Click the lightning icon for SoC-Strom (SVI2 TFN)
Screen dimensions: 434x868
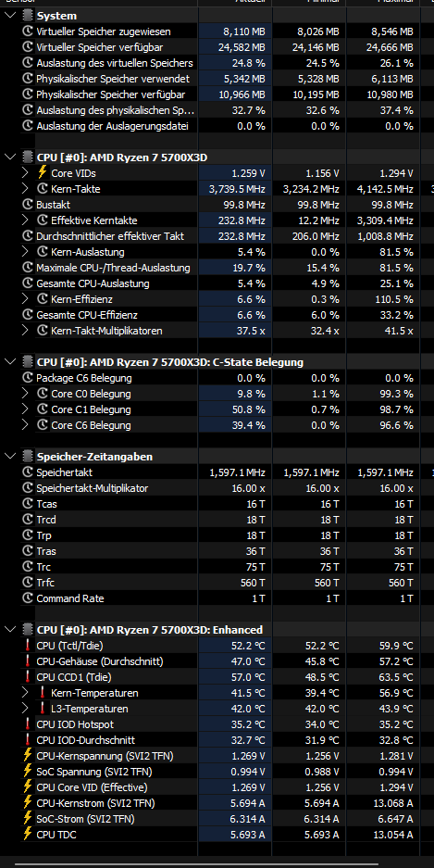click(x=28, y=818)
